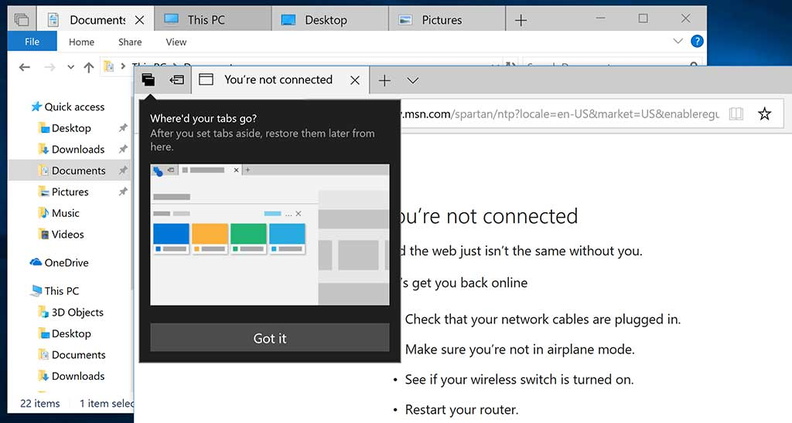Open Documents under This PC

coord(72,355)
